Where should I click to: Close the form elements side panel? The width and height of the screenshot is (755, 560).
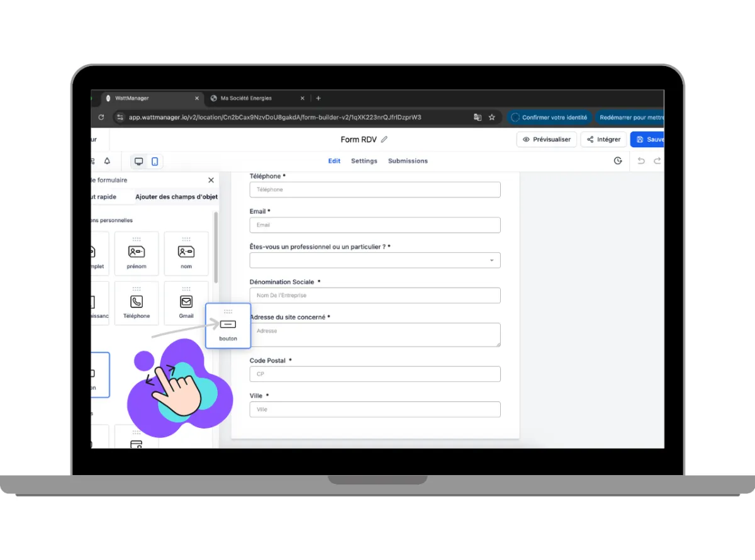tap(211, 180)
